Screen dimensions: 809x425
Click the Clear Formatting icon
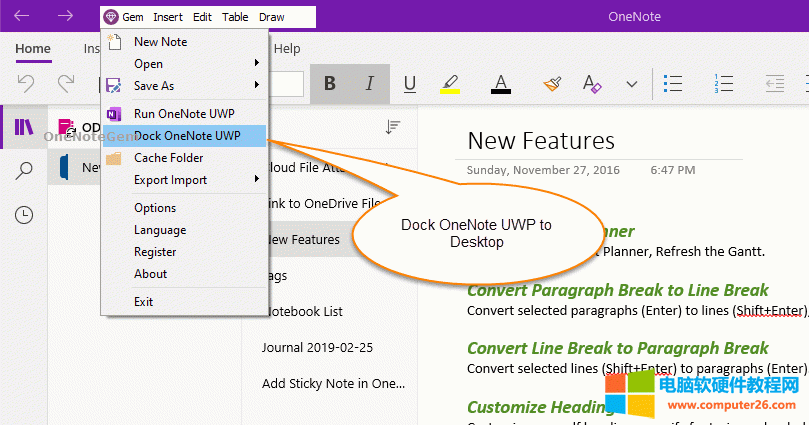tap(592, 84)
